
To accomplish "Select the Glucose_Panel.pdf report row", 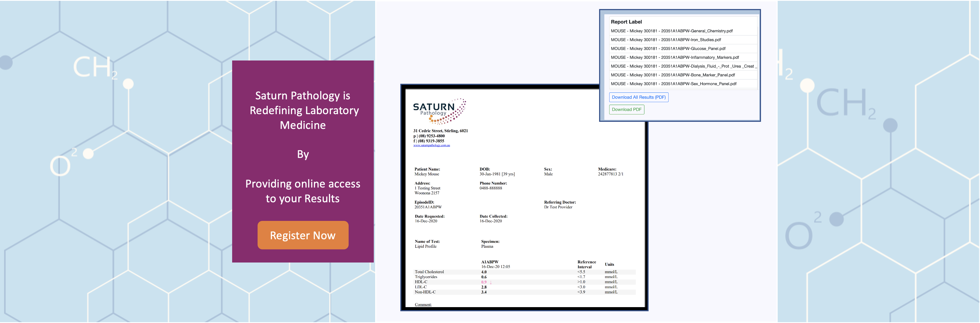I will [683, 48].
